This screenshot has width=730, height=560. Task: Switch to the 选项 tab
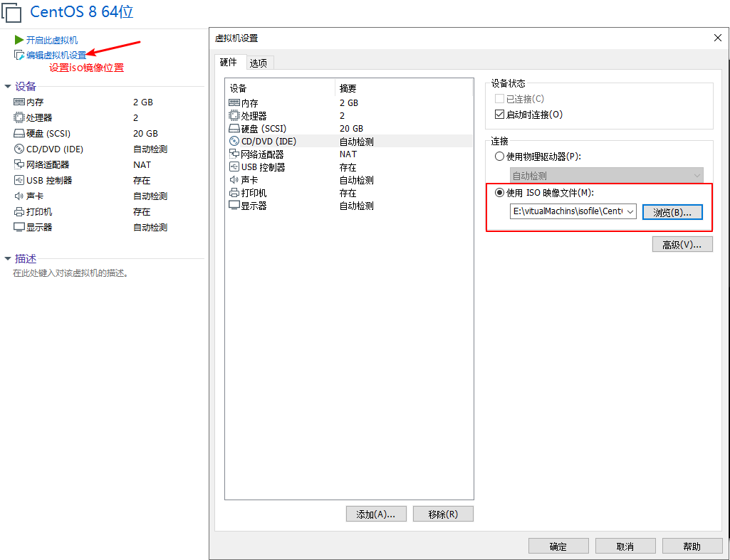pyautogui.click(x=259, y=63)
